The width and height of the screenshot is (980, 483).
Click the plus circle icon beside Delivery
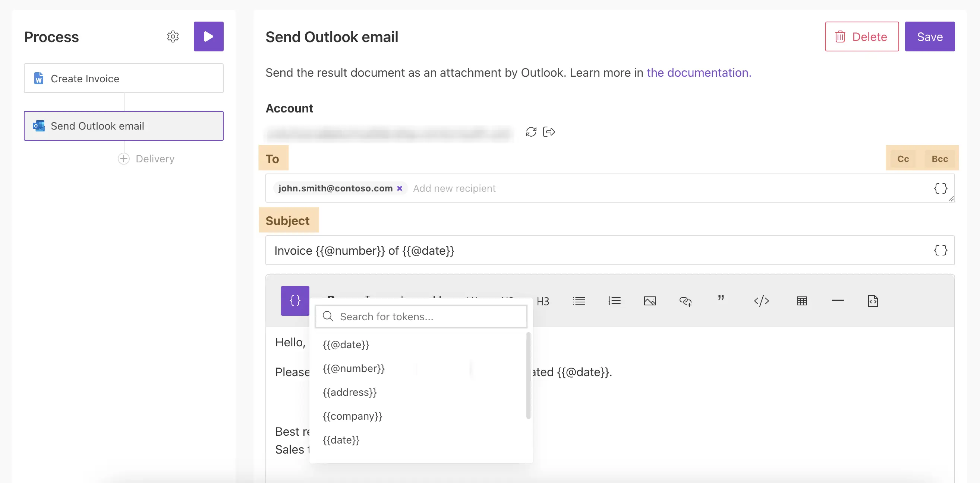click(x=124, y=159)
